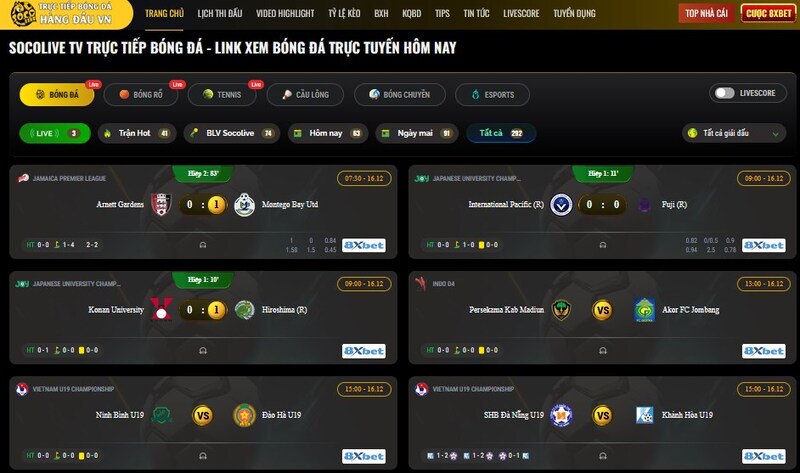Click the Top Nhà Cái button
Image resolution: width=800 pixels, height=473 pixels.
706,13
